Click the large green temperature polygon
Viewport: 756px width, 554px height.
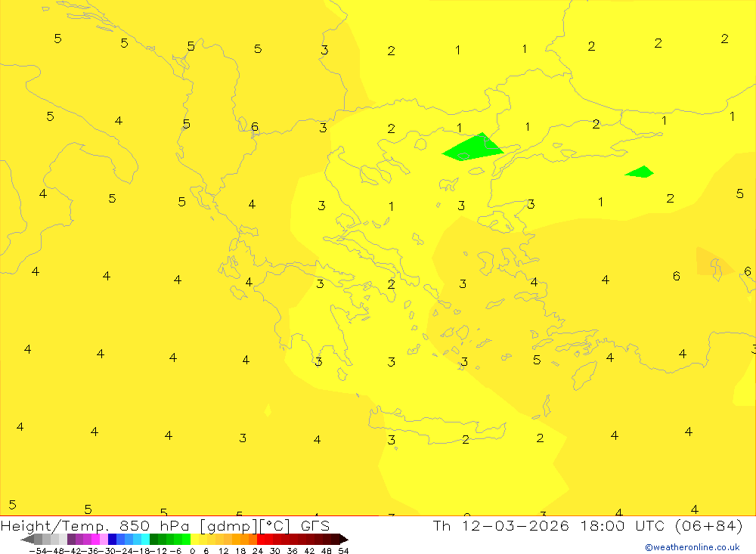pyautogui.click(x=472, y=148)
